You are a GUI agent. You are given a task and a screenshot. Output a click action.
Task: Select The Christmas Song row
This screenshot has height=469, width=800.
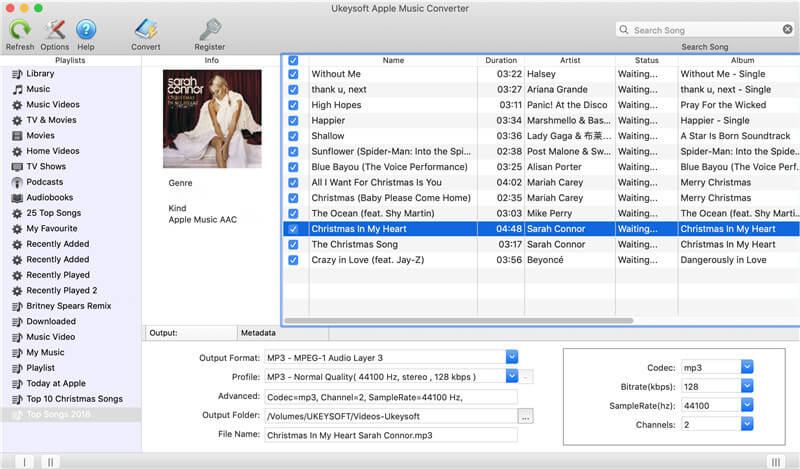click(x=541, y=244)
